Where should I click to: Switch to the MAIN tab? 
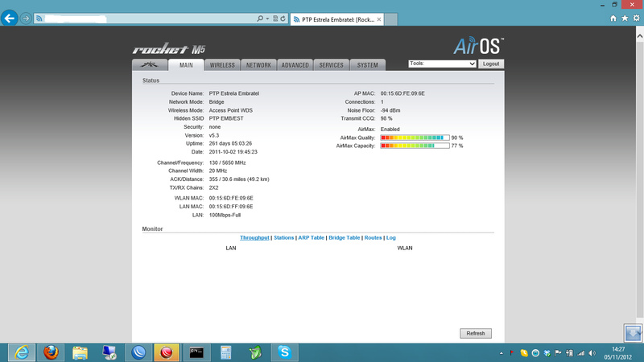pos(186,65)
